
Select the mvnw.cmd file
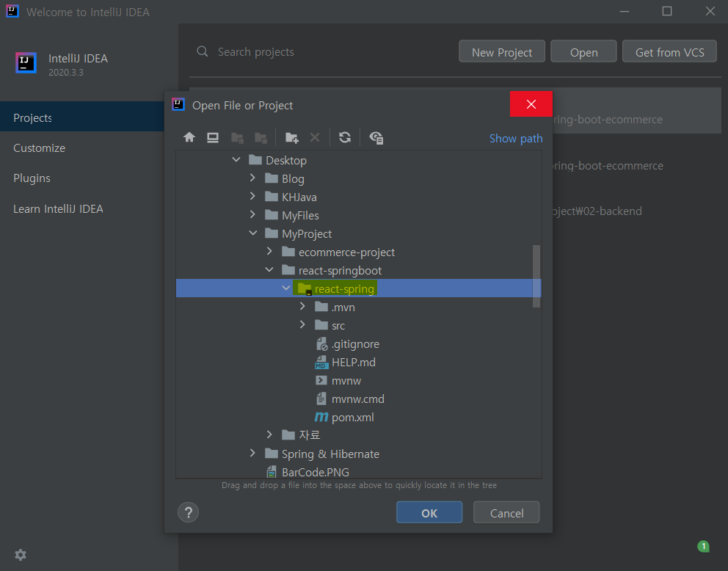point(349,399)
